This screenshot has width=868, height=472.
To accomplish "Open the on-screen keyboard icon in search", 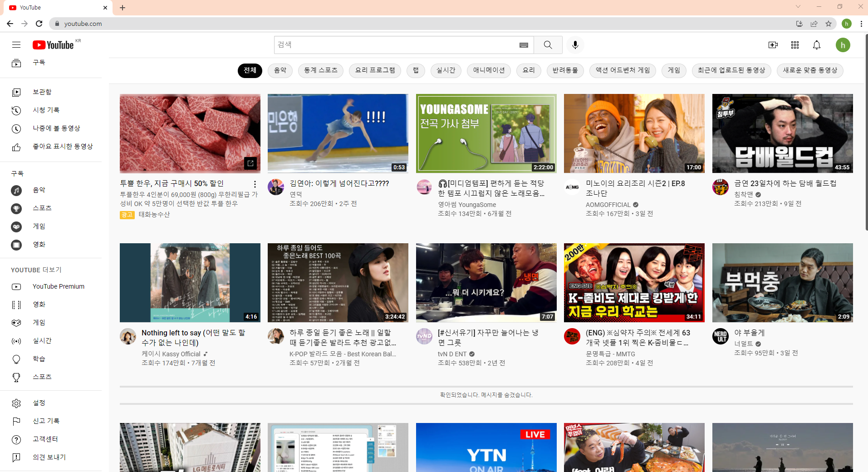I will click(524, 45).
